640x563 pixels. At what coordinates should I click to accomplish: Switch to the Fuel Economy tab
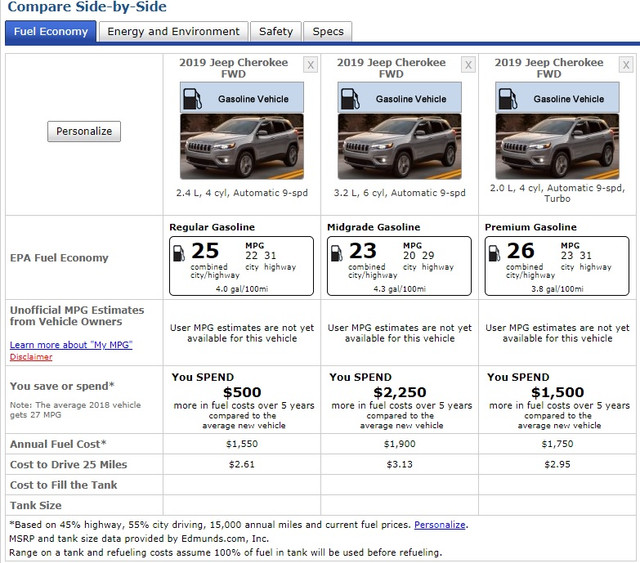click(51, 31)
